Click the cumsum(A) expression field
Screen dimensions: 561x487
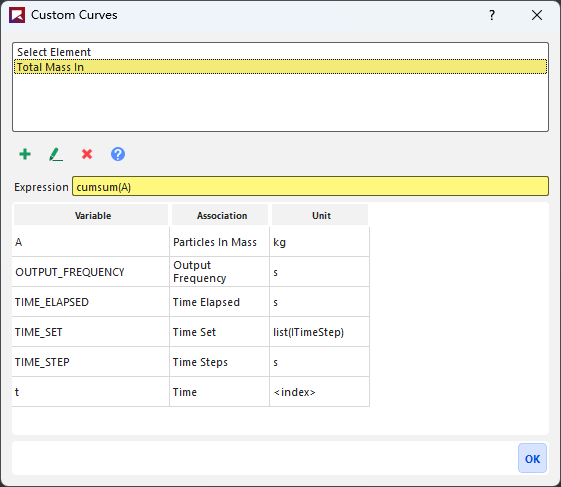pos(310,186)
